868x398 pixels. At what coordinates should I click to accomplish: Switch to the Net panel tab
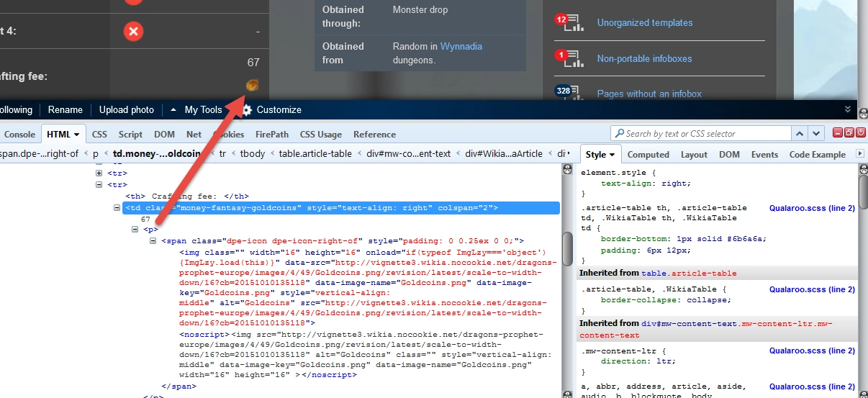point(194,135)
